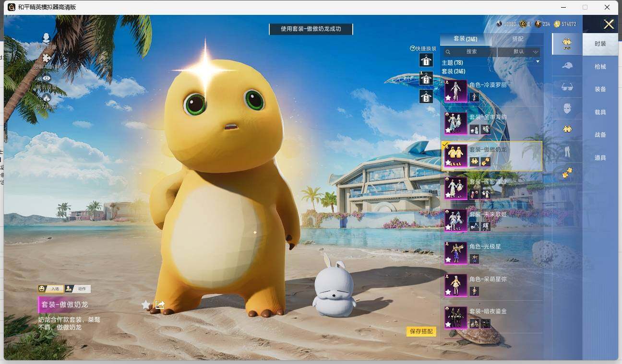The height and width of the screenshot is (364, 622).
Task: Click the gold coin balance 574672
Action: [565, 24]
